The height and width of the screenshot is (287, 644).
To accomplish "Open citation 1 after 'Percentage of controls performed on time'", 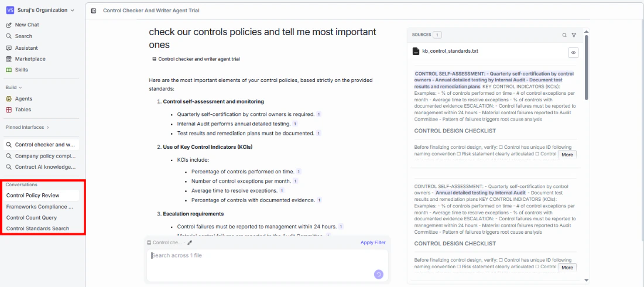I will point(299,172).
